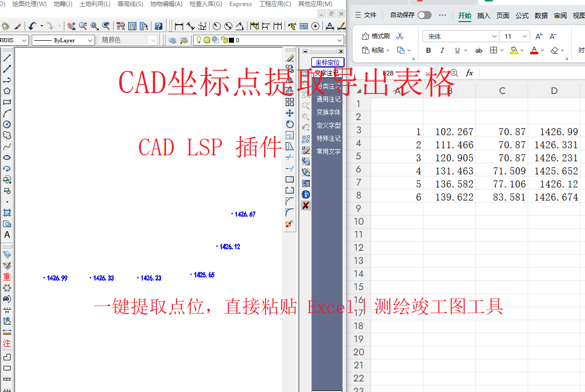Screen dimensions: 585x392
Task: Select the Array tool in modify toolbar
Action: (290, 102)
